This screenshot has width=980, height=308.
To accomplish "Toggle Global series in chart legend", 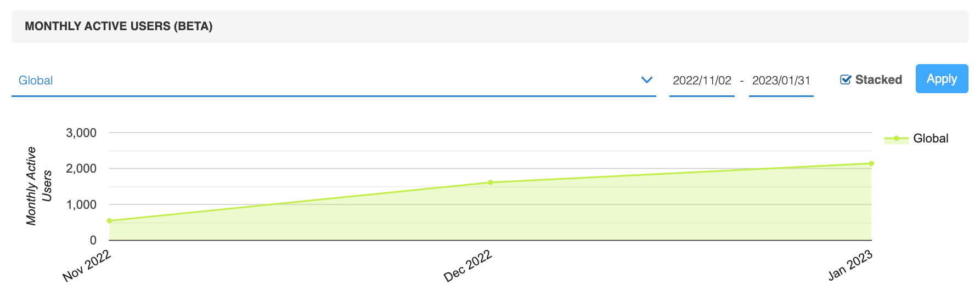I will [916, 139].
